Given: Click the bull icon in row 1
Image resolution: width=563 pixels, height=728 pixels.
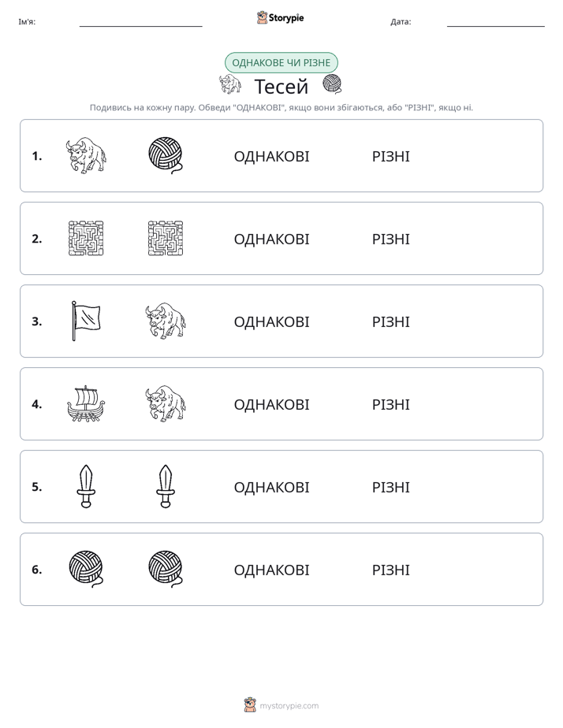Looking at the screenshot, I should click(x=86, y=155).
